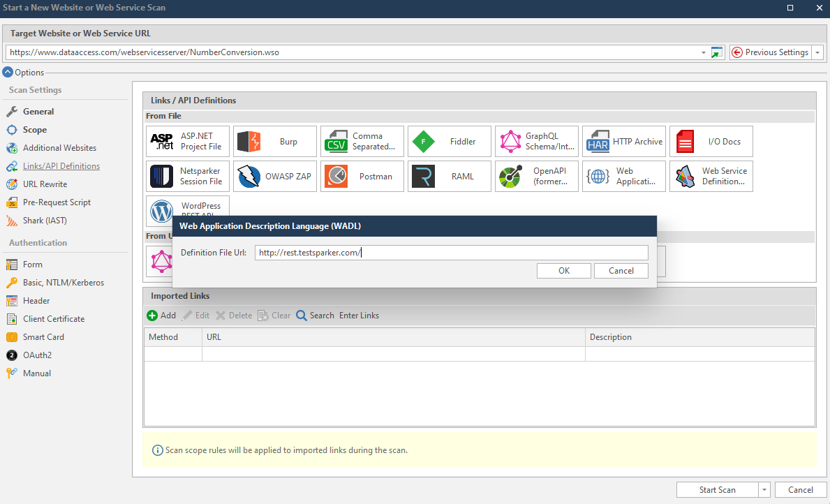Confirm the WADL URL with OK
This screenshot has width=830, height=504.
point(563,270)
